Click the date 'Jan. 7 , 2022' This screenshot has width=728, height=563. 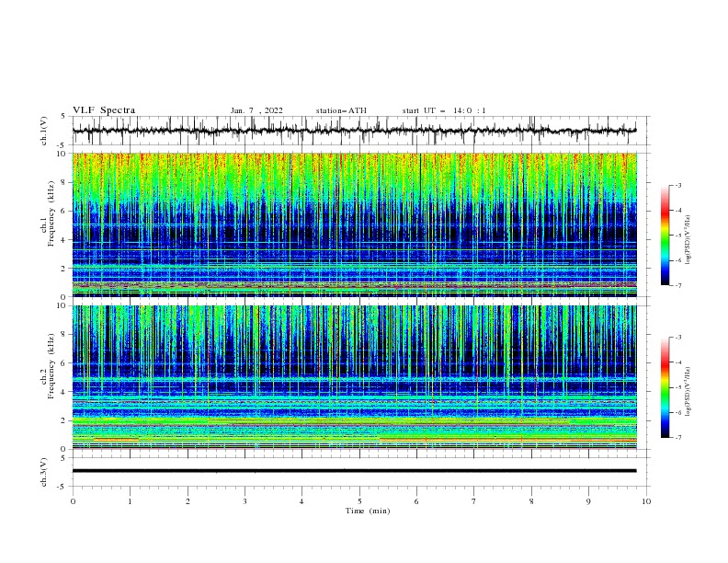tap(256, 110)
